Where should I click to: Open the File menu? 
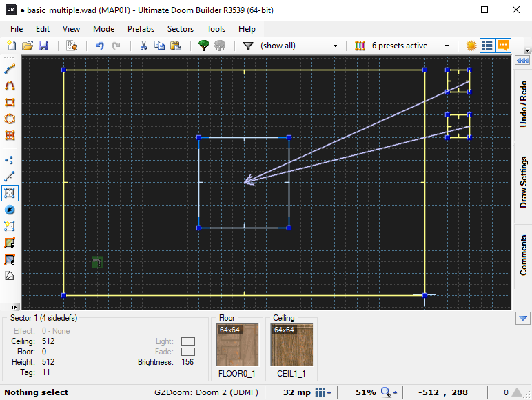[17, 29]
